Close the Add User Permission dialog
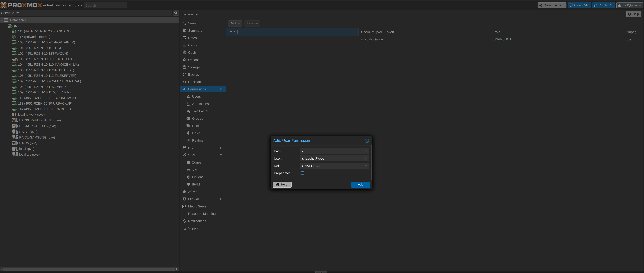Viewport: 644px width, 273px height. 366,141
